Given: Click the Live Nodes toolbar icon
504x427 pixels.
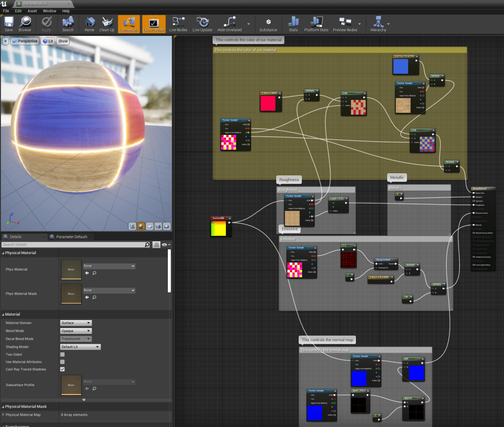Looking at the screenshot, I should tap(178, 23).
